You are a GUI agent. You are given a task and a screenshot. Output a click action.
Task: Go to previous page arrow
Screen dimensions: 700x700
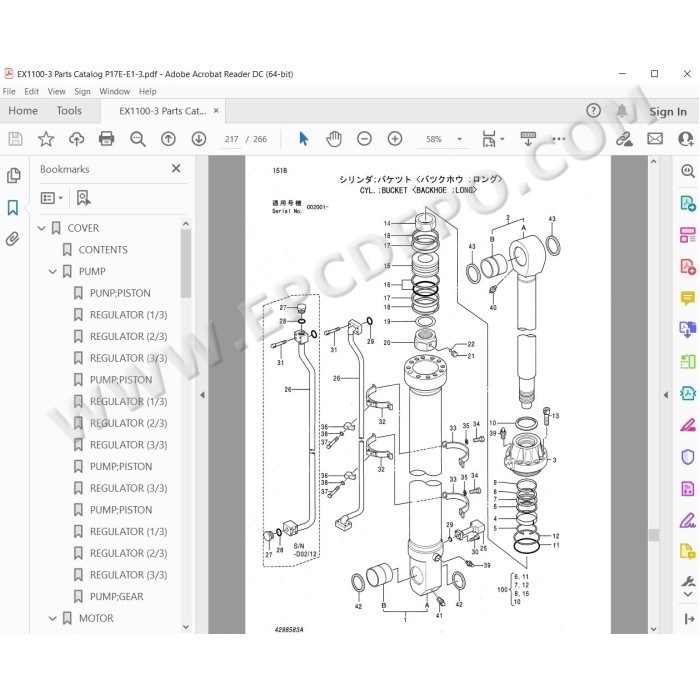click(168, 139)
